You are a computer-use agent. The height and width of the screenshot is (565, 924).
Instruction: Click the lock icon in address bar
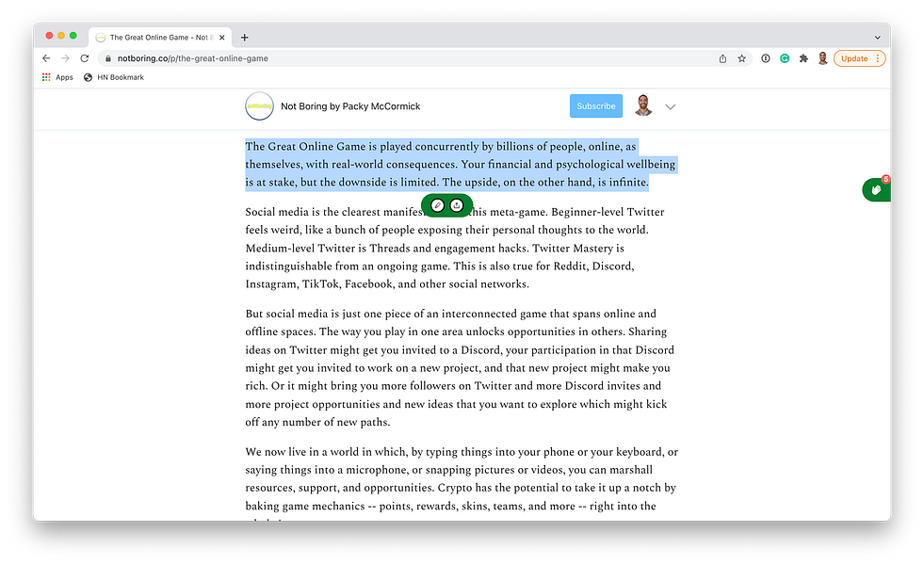click(107, 58)
